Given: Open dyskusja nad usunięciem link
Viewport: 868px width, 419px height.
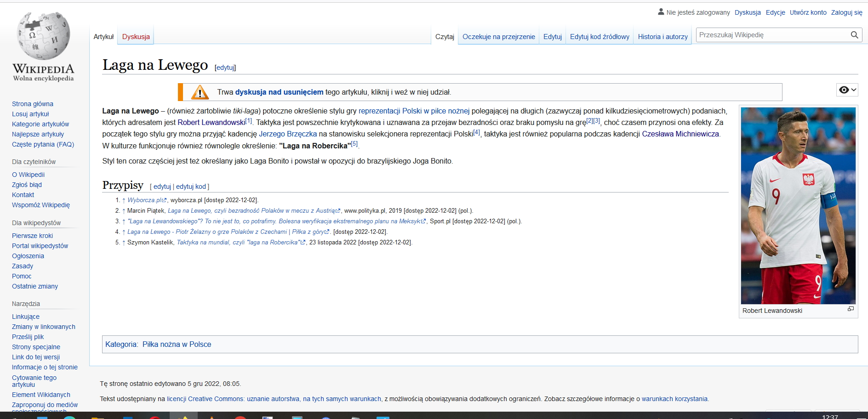Looking at the screenshot, I should (x=279, y=92).
